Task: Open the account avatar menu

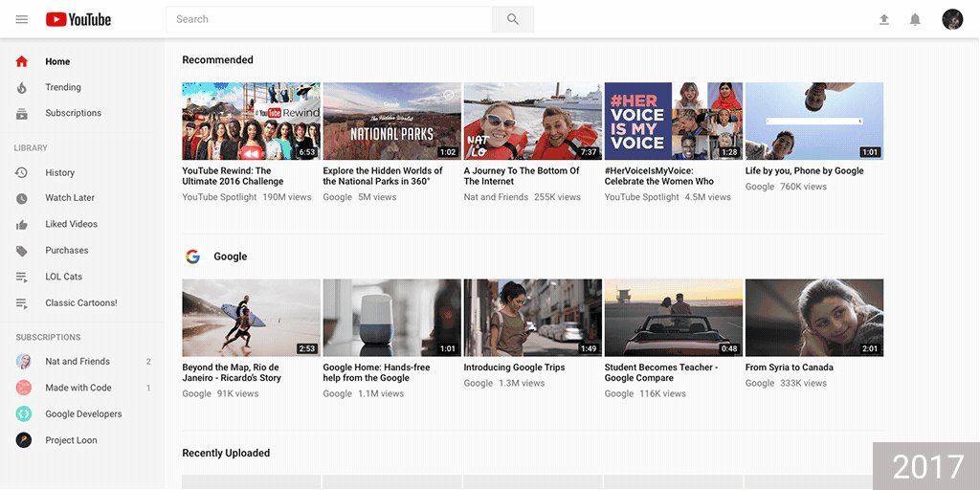Action: [x=952, y=19]
